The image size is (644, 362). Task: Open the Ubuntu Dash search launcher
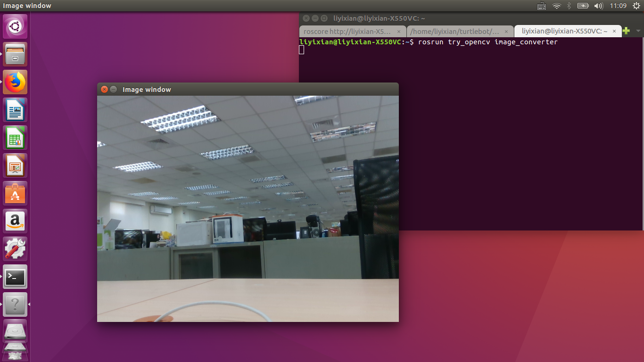pos(15,26)
